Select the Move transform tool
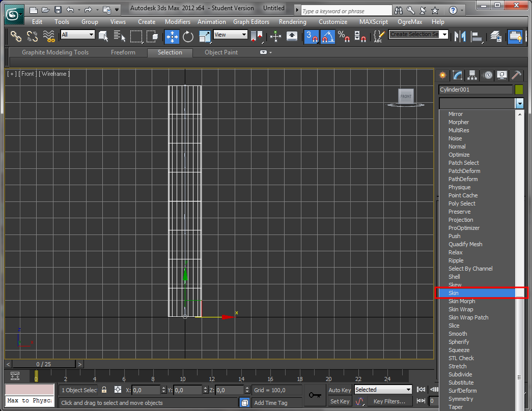Screen dimensions: 532x411 click(172, 37)
